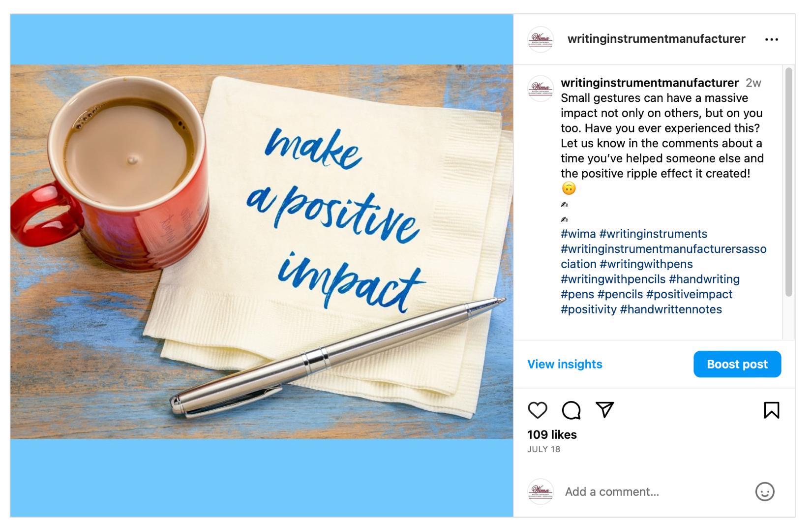Click the WIMA avatar next to comment field
Image resolution: width=812 pixels, height=521 pixels.
(541, 491)
